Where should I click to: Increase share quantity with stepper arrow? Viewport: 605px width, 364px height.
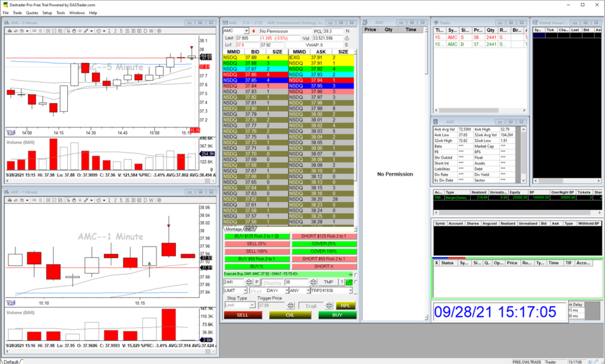point(249,280)
